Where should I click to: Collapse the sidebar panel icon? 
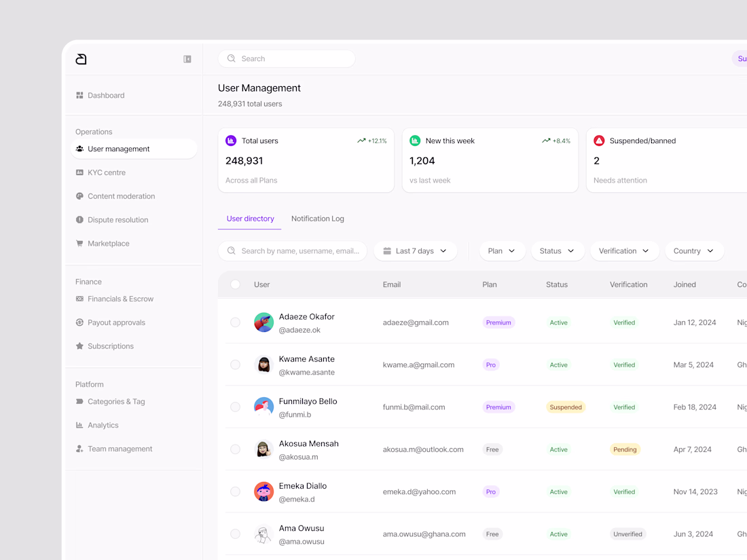pos(187,59)
